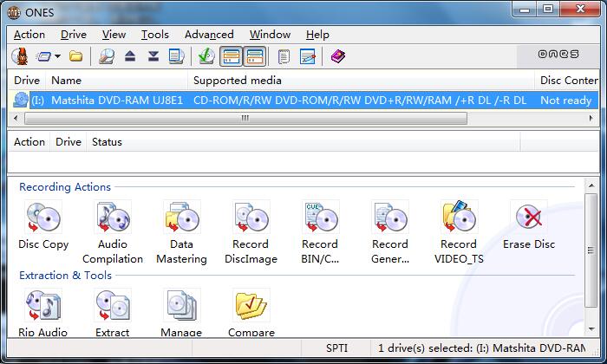Close the ONES window

(x=580, y=10)
